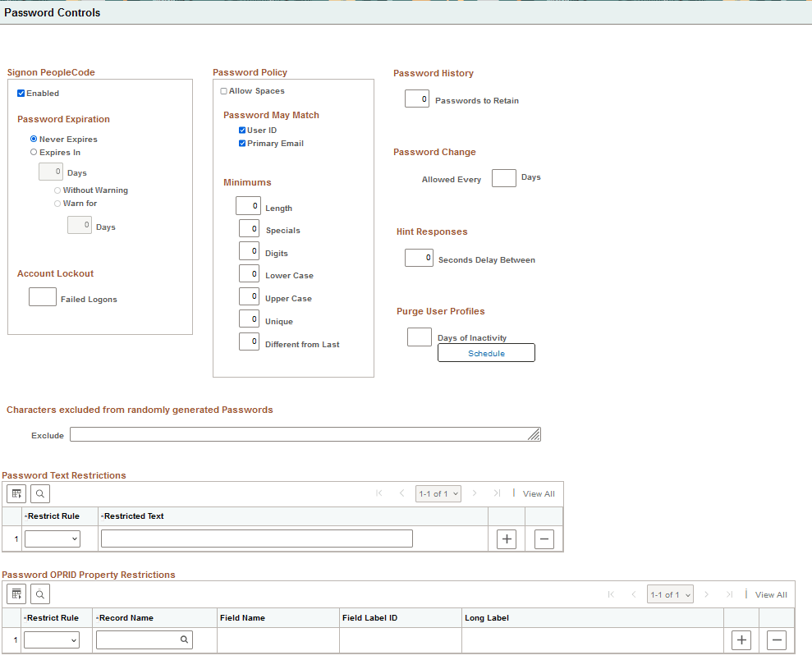Viewport: 812px width, 660px height.
Task: Click the Find icon in Password Text Restrictions
Action: click(x=39, y=493)
